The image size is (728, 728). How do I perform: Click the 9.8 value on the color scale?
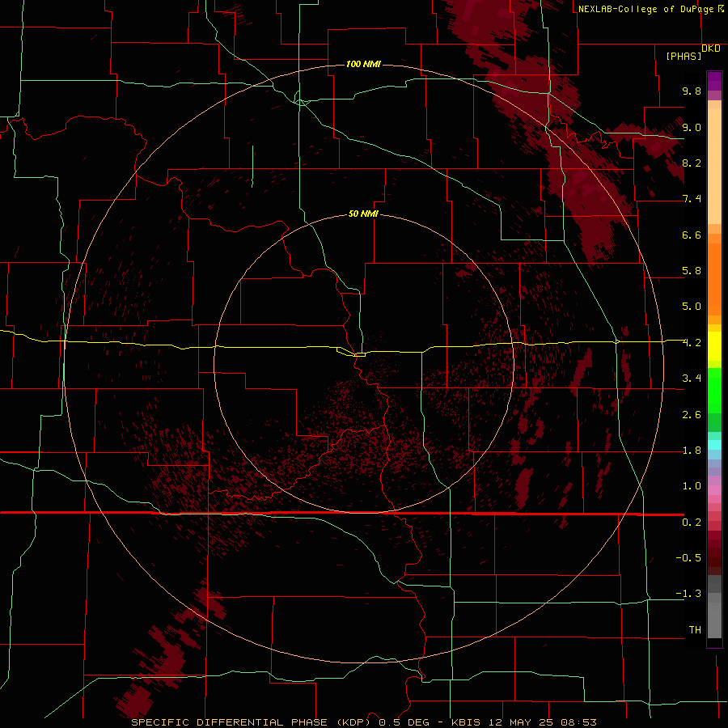[x=692, y=91]
